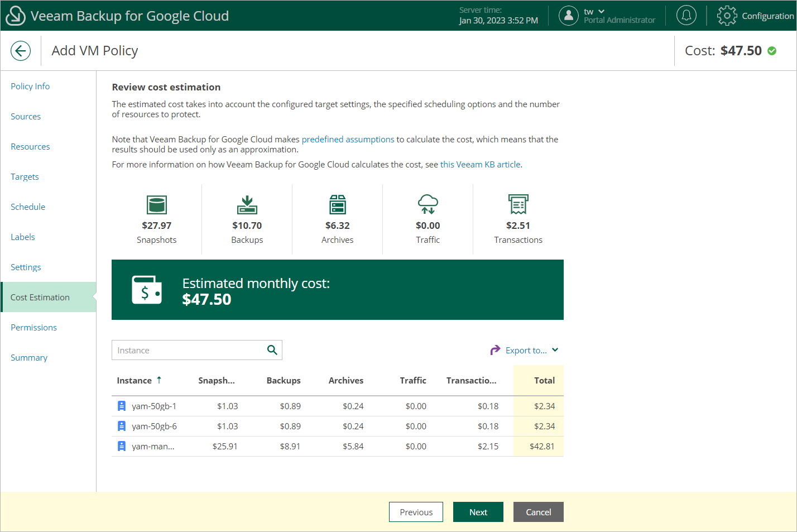Click the $6.32 Archives amount
The width and height of the screenshot is (797, 532).
338,226
